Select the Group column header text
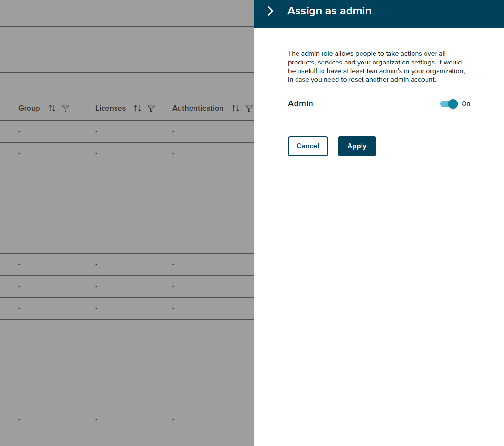 click(29, 108)
